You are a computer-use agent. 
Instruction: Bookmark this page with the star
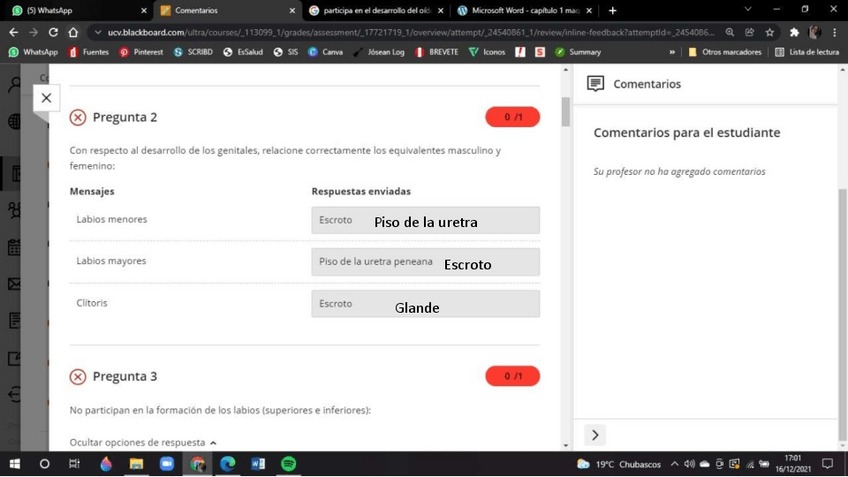click(770, 32)
